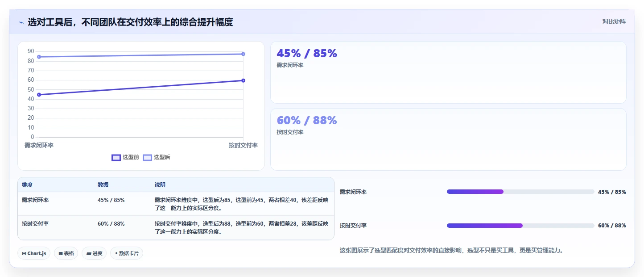
Task: Click the 50 y-axis tick label
Action: [x=31, y=89]
